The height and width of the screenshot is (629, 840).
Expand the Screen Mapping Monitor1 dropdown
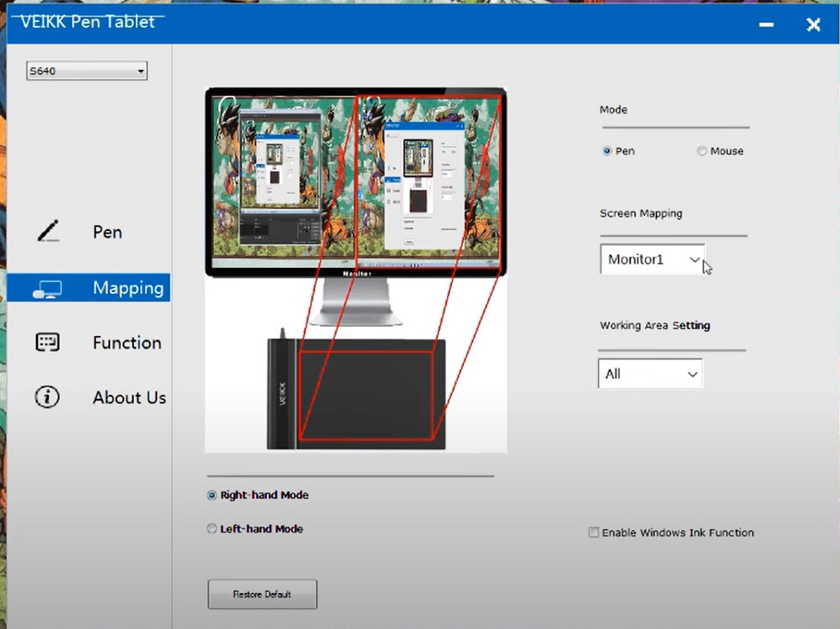pyautogui.click(x=653, y=259)
